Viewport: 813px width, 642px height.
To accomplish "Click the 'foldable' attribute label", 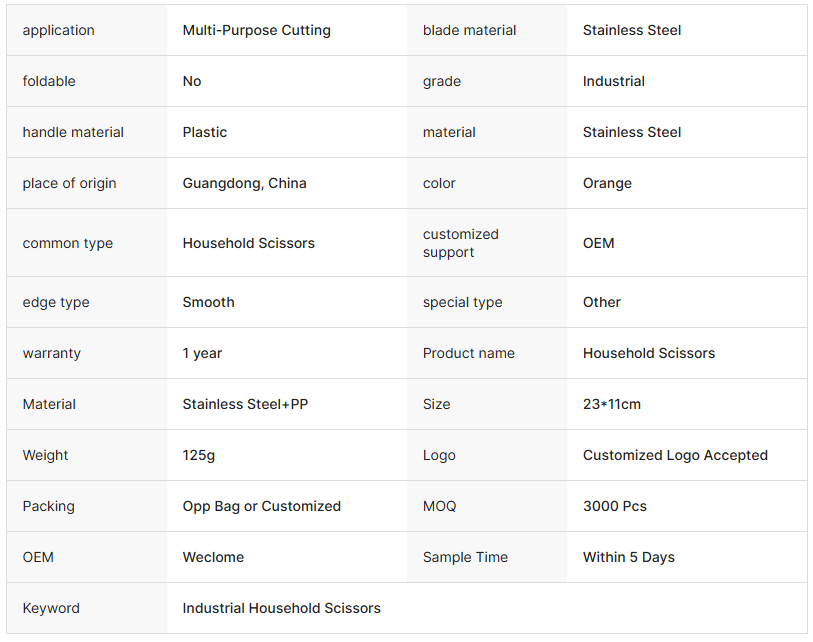I will [49, 81].
